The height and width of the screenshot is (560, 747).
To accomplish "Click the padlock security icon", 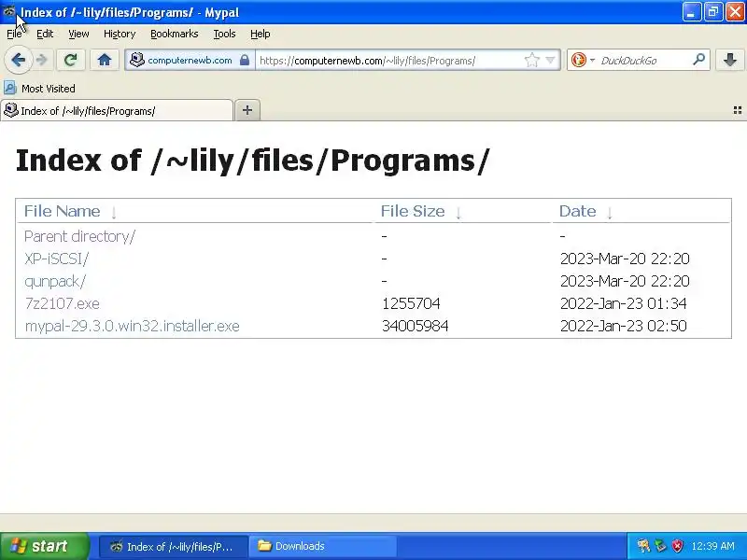I will coord(245,60).
